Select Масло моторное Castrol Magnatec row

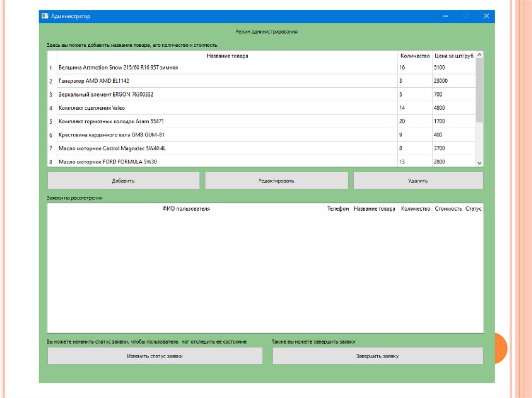pos(112,148)
